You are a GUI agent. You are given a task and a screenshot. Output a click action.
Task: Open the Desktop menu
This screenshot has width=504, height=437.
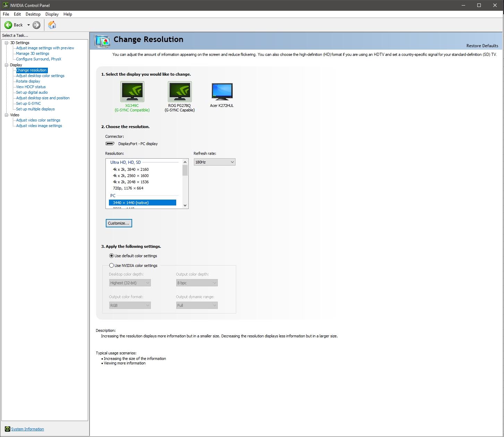(x=33, y=14)
